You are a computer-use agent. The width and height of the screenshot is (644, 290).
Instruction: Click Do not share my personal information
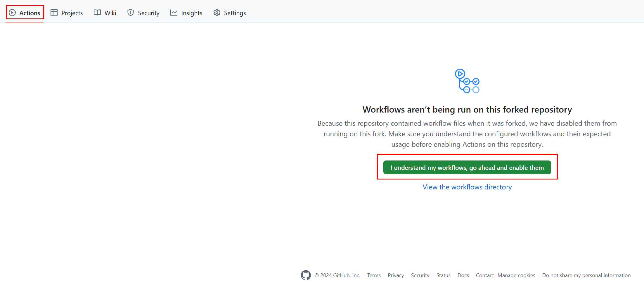[x=586, y=275]
